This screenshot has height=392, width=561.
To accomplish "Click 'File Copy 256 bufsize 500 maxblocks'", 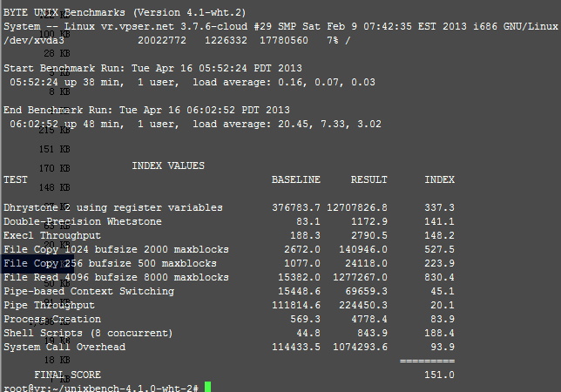I will point(110,264).
